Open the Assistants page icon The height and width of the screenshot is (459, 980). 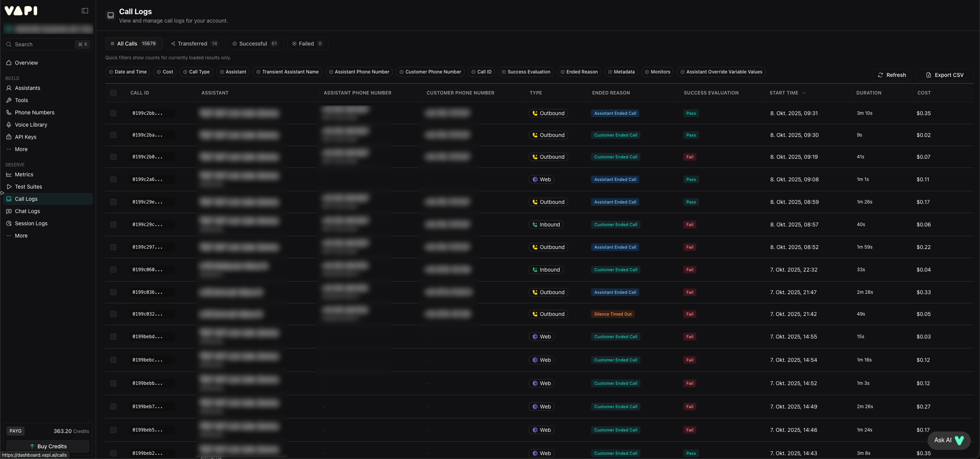pos(9,88)
